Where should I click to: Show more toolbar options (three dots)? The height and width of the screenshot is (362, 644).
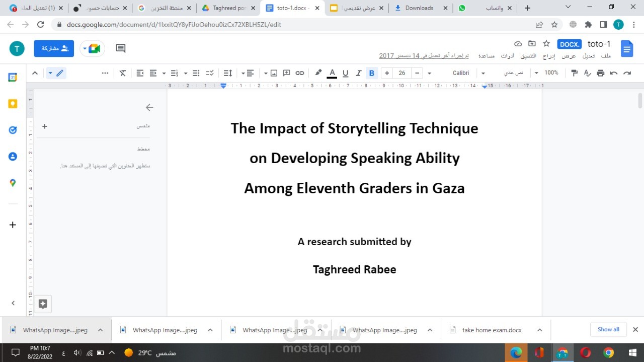point(105,73)
